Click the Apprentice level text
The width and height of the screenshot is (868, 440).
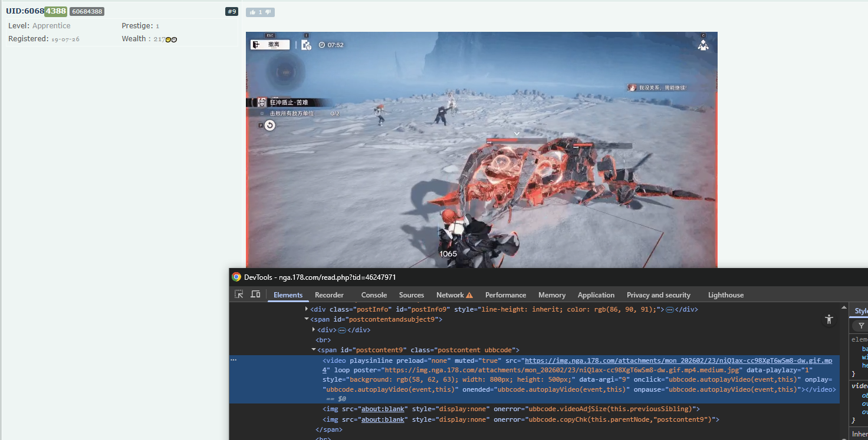coord(51,26)
